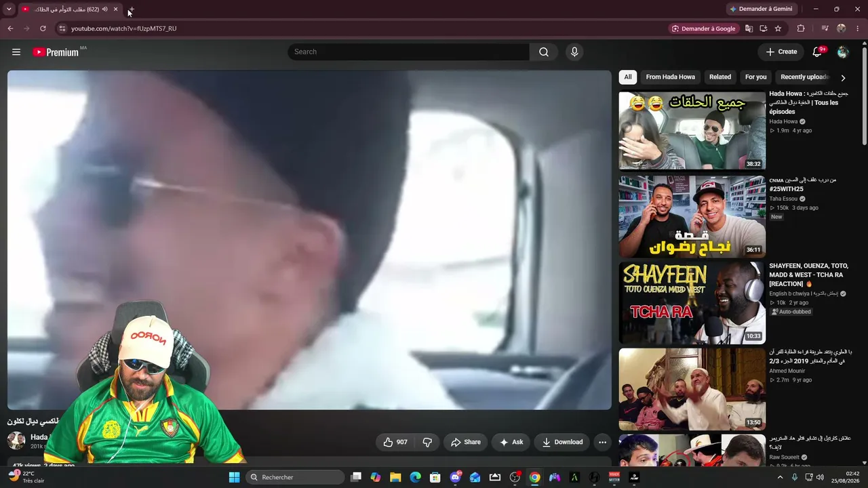The height and width of the screenshot is (488, 868).
Task: Download the video
Action: (562, 442)
